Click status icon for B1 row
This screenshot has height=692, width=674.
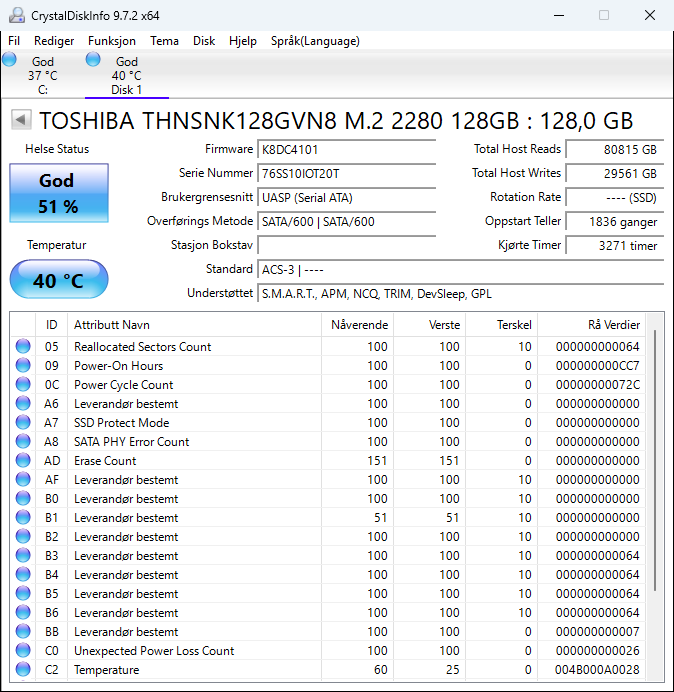click(23, 517)
